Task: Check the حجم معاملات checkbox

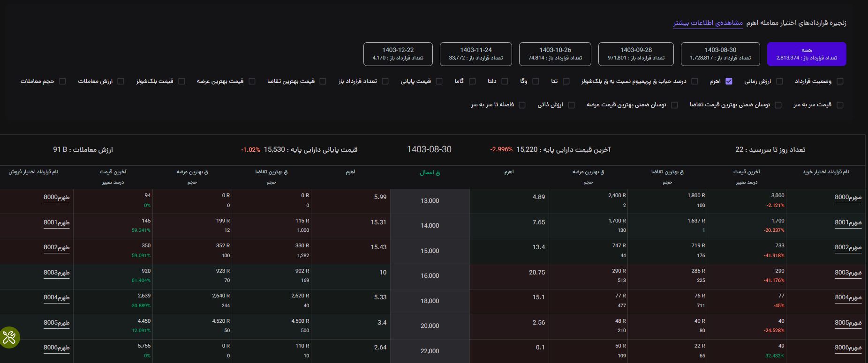Action: tap(62, 81)
